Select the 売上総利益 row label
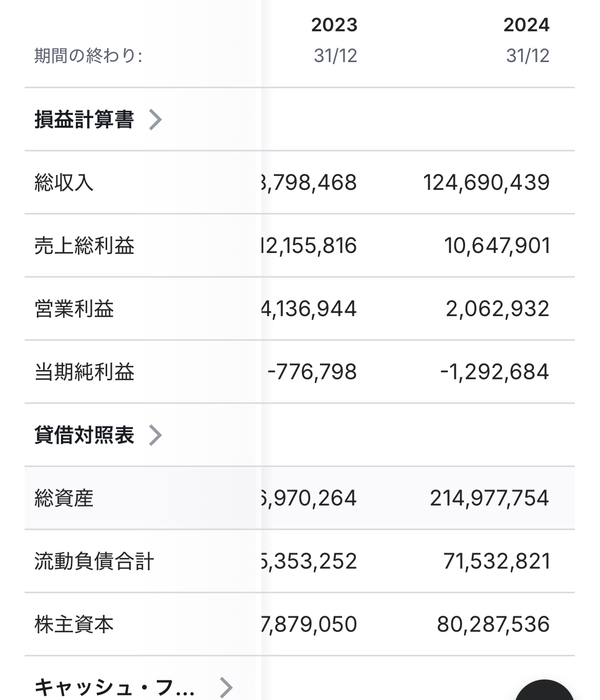The width and height of the screenshot is (600, 700). [x=84, y=246]
